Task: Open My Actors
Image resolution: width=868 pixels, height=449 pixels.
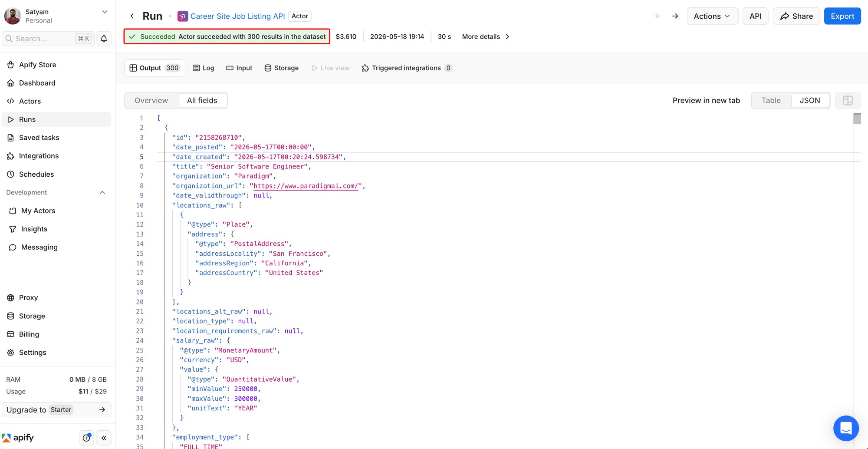Action: (56, 211)
